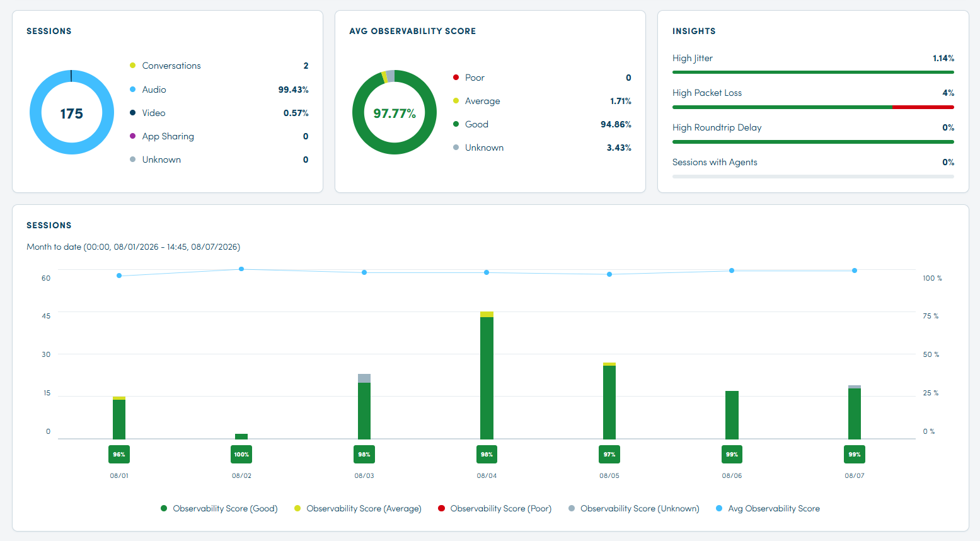Click the 08/05 date label on the axis
The height and width of the screenshot is (541, 980).
pyautogui.click(x=609, y=475)
